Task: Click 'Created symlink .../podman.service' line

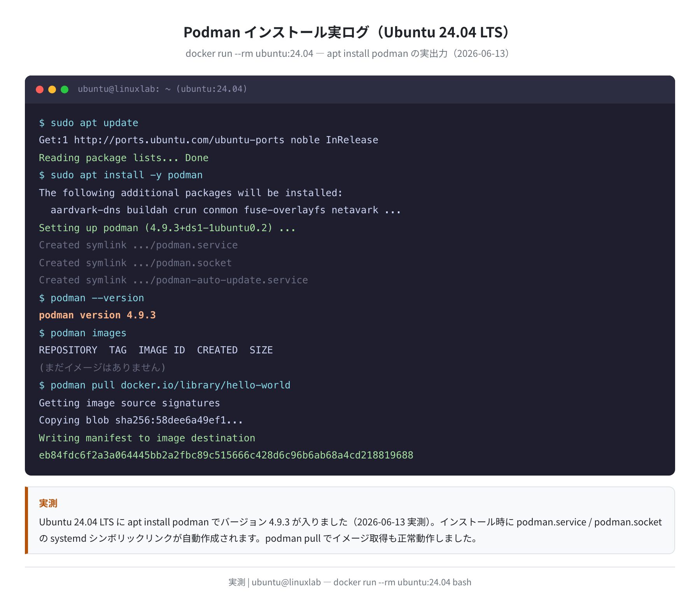Action: [x=138, y=245]
